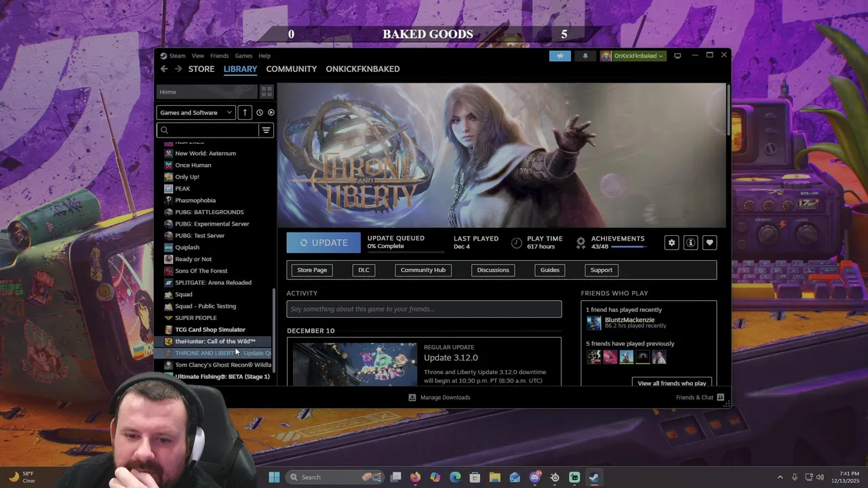Open the Guides page
The height and width of the screenshot is (488, 868).
click(x=550, y=270)
